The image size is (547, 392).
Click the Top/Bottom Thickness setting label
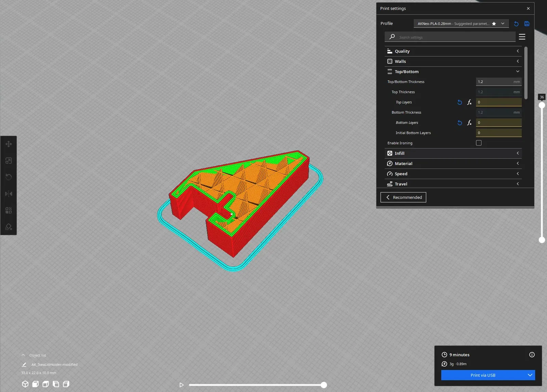coord(406,82)
